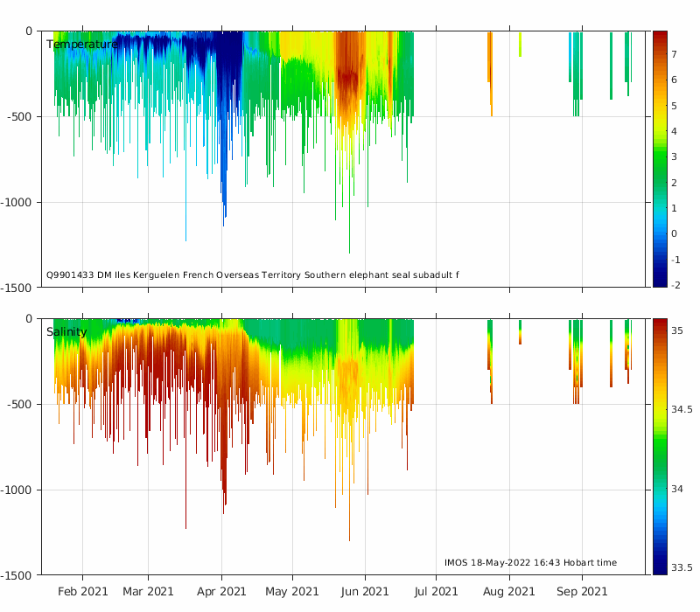This screenshot has width=700, height=612.
Task: Click the 0 depth label of salinity plot
Action: (29, 319)
